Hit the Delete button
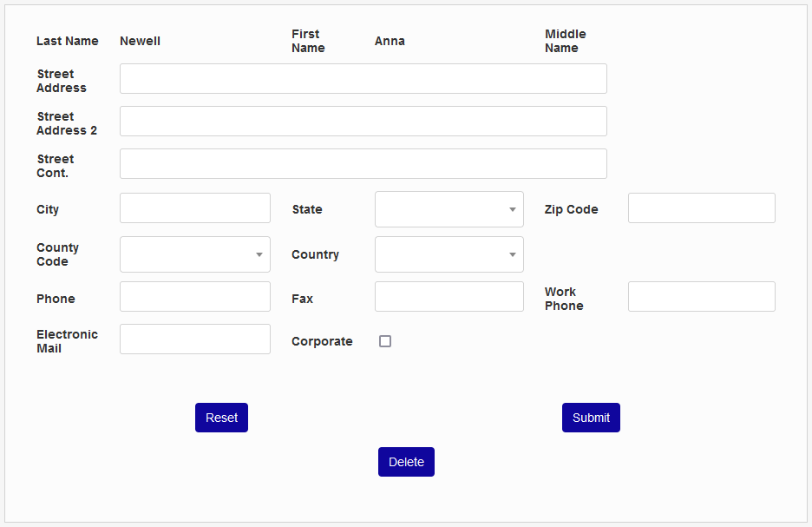This screenshot has width=812, height=527. (x=406, y=462)
